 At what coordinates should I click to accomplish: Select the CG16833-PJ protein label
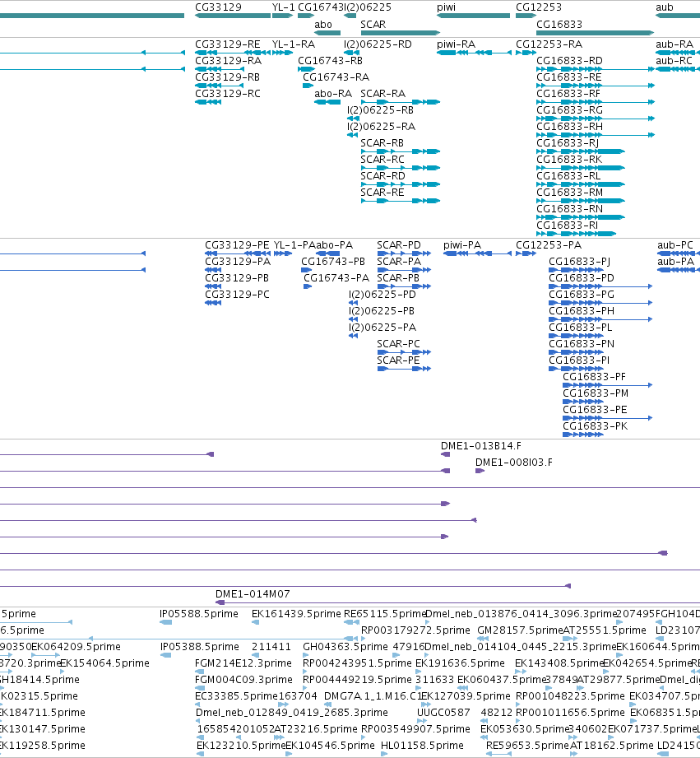coord(580,262)
